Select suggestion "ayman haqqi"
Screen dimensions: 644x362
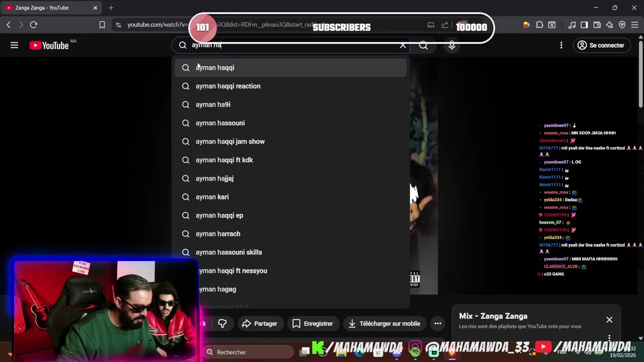pos(291,68)
